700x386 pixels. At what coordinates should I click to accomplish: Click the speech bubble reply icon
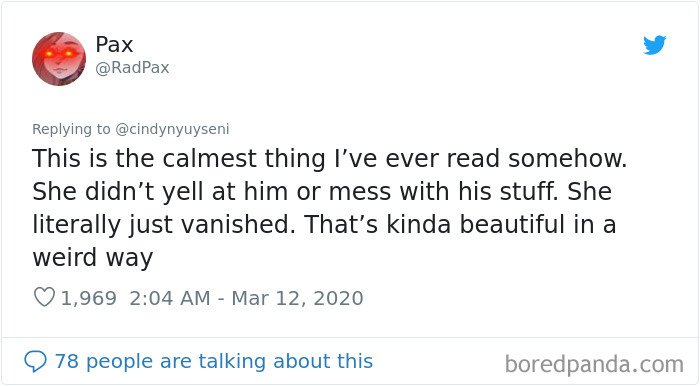pyautogui.click(x=35, y=361)
